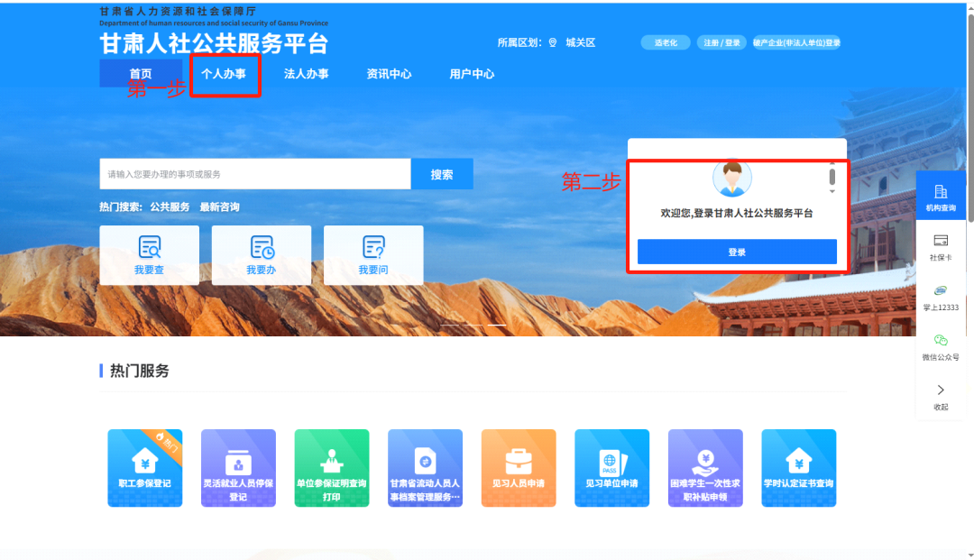Open the 困难学生一次性求职补贴申领 tile

(x=705, y=467)
